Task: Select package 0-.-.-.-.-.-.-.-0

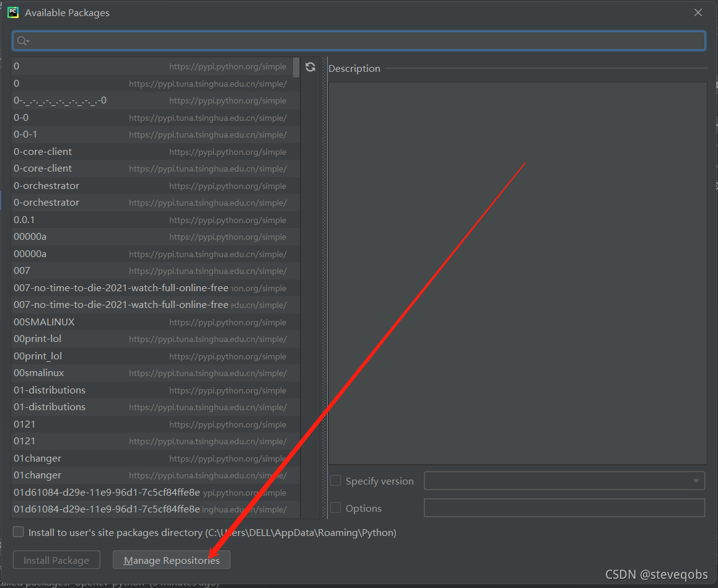Action: pyautogui.click(x=155, y=100)
